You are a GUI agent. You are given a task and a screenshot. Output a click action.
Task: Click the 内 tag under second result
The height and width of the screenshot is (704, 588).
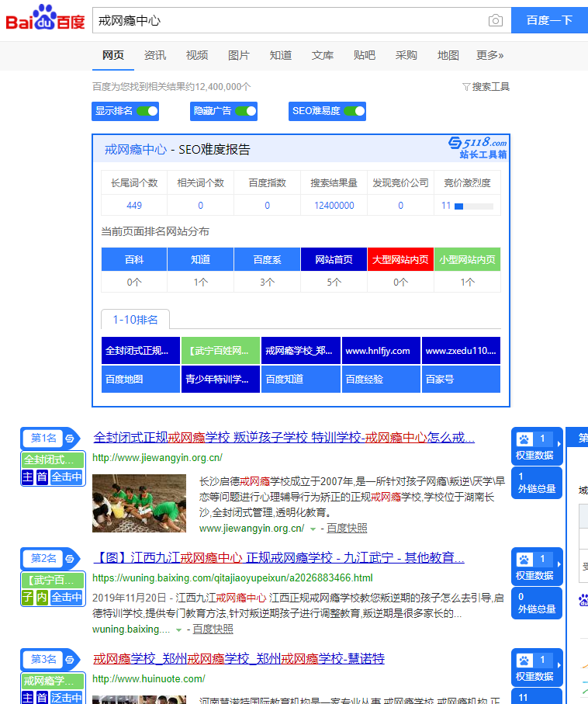pyautogui.click(x=42, y=597)
